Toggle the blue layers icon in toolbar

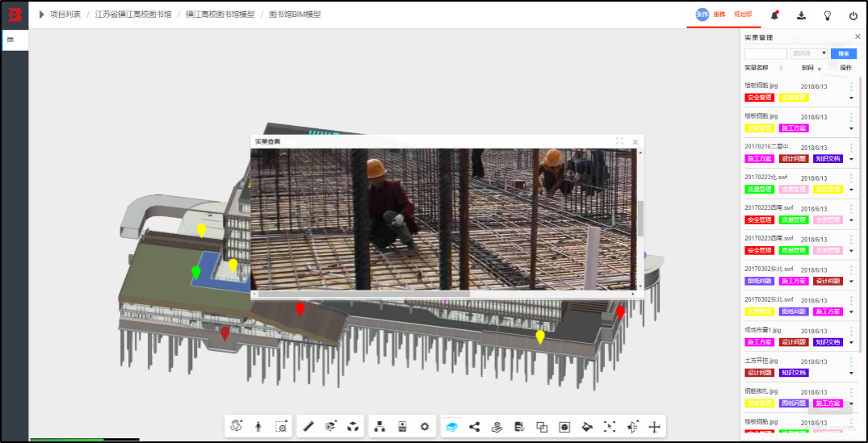(451, 426)
